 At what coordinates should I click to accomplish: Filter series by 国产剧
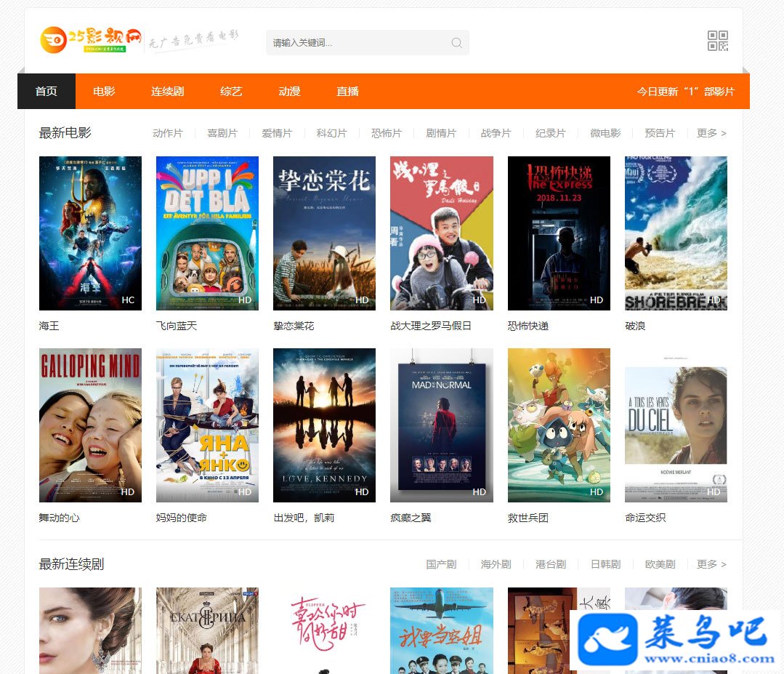[441, 564]
